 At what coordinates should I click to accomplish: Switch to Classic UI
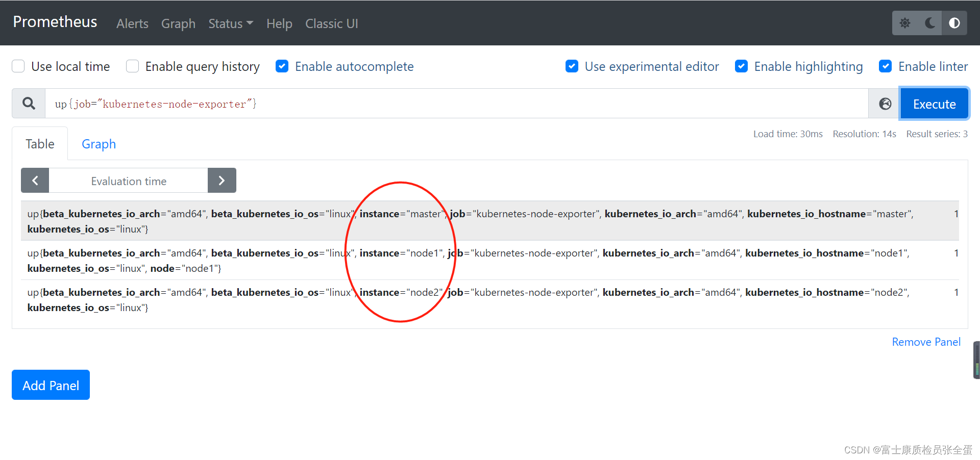click(332, 23)
